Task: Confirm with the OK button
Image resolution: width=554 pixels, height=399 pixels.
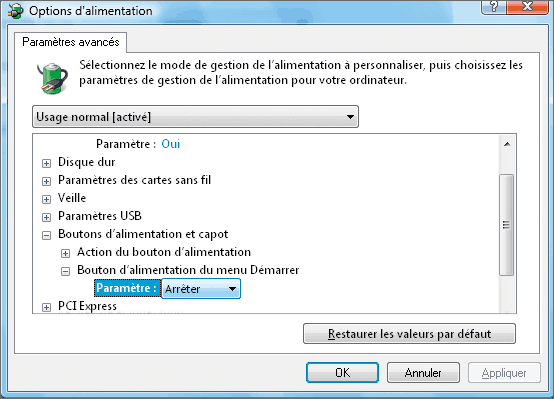Action: pyautogui.click(x=342, y=372)
